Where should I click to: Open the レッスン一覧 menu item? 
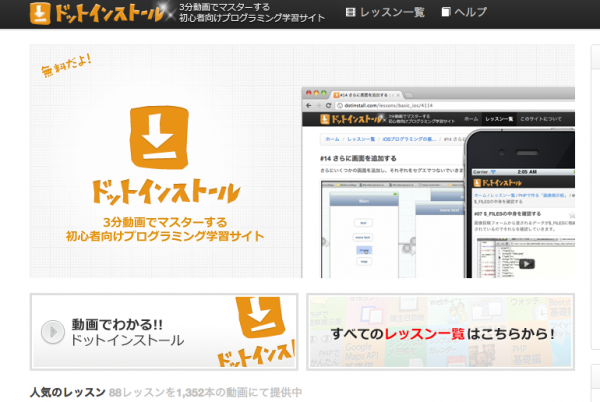coord(392,12)
